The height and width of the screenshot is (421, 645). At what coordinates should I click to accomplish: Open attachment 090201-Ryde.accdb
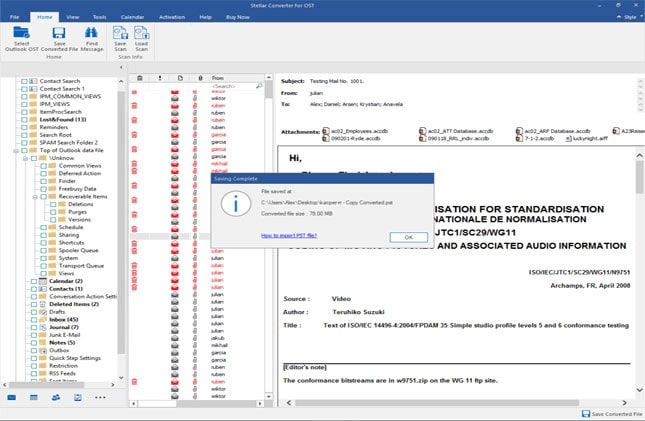click(351, 139)
